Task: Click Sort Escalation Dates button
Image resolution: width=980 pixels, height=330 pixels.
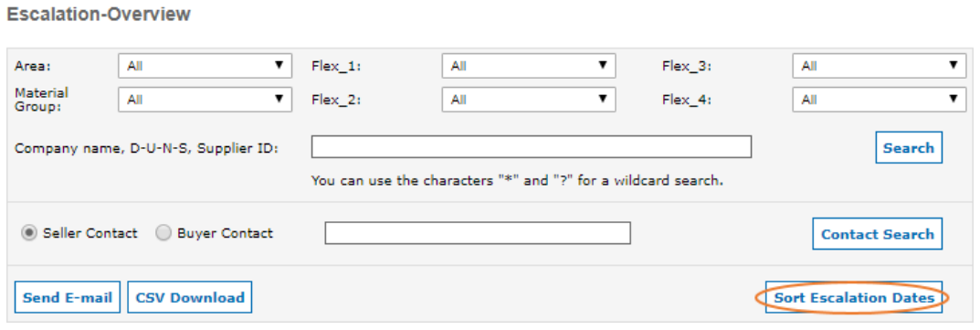Action: pyautogui.click(x=854, y=297)
